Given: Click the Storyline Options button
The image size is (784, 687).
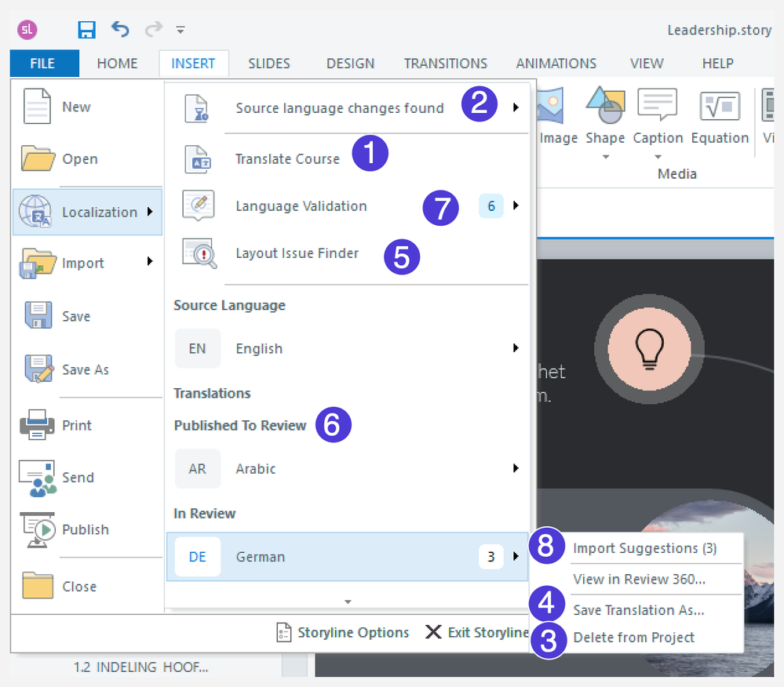Looking at the screenshot, I should coord(342,633).
